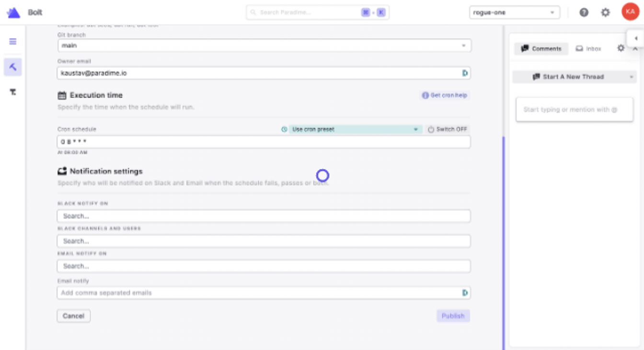Screen dimensions: 644x350
Task: Open settings gear in top bar
Action: (x=606, y=12)
